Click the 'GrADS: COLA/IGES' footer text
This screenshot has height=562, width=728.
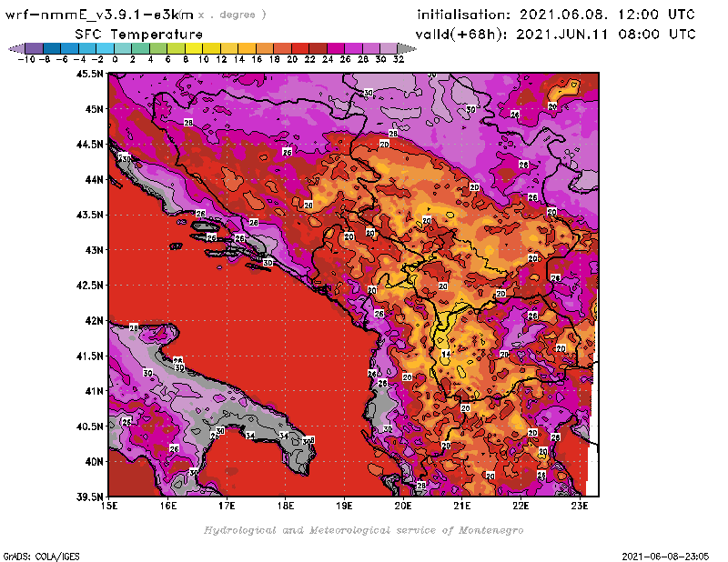point(41,557)
